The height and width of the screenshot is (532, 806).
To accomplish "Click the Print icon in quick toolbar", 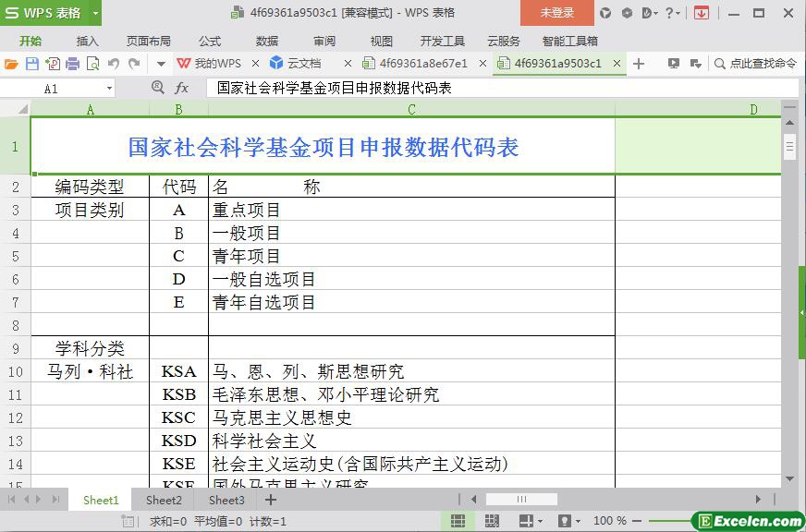I will tap(72, 64).
